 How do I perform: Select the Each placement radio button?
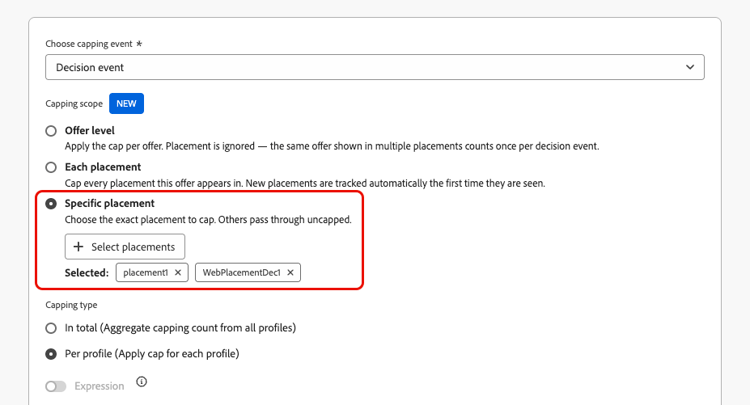(51, 167)
